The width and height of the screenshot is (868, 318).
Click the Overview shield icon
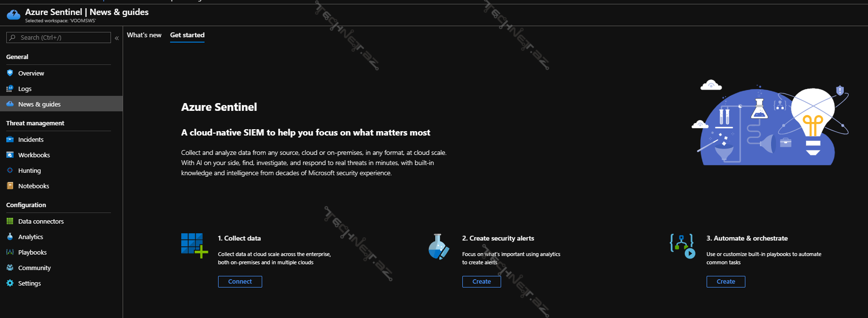pyautogui.click(x=10, y=73)
